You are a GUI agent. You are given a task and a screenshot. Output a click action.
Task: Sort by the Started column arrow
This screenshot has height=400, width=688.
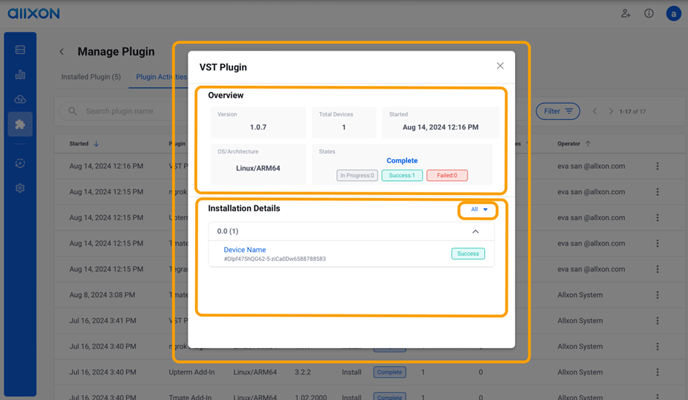point(96,144)
